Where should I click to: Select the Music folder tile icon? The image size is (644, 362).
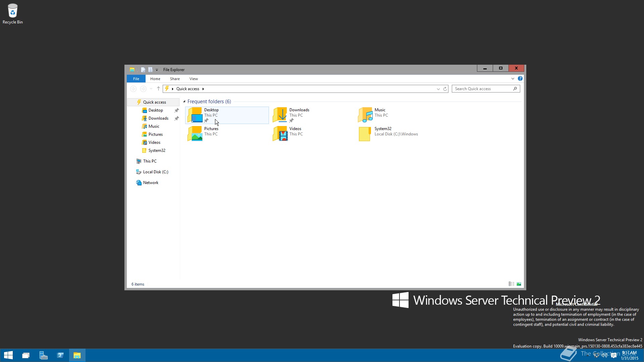pos(366,115)
